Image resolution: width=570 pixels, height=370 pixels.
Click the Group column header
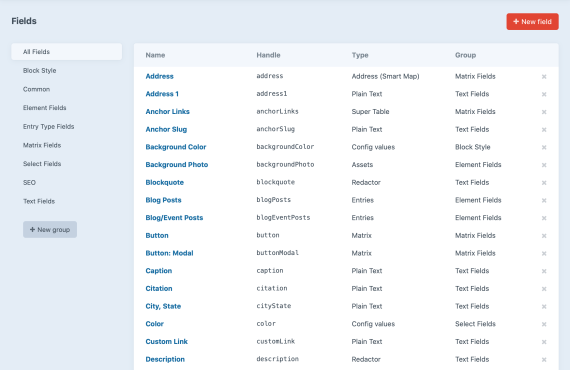pos(465,55)
